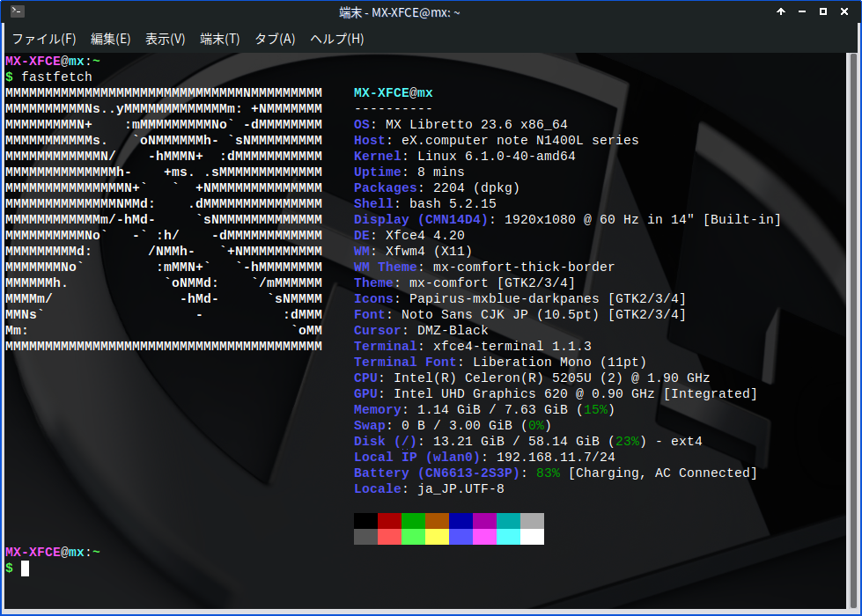The height and width of the screenshot is (616, 862).
Task: Open the 編集(E) menu
Action: [110, 39]
